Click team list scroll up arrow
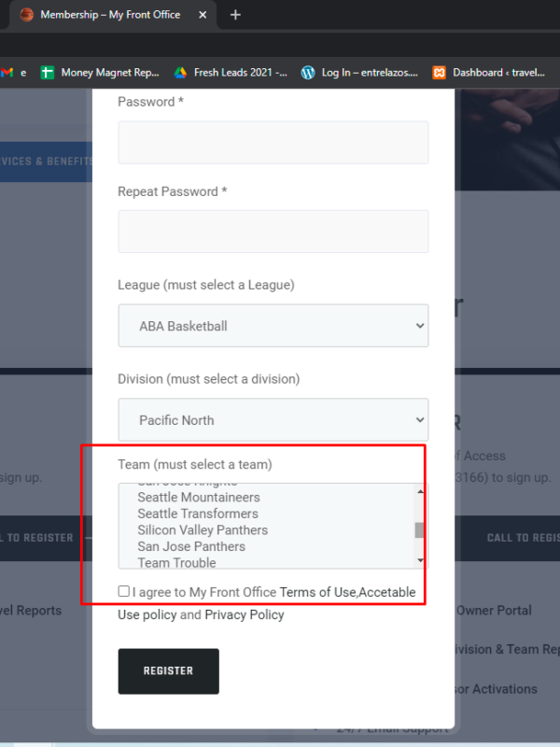 (420, 491)
